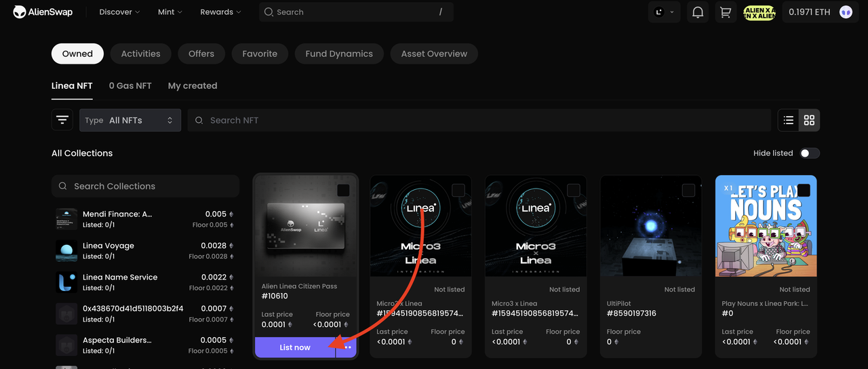Check the first Micro3 x Linea checkbox
The height and width of the screenshot is (369, 868).
458,191
